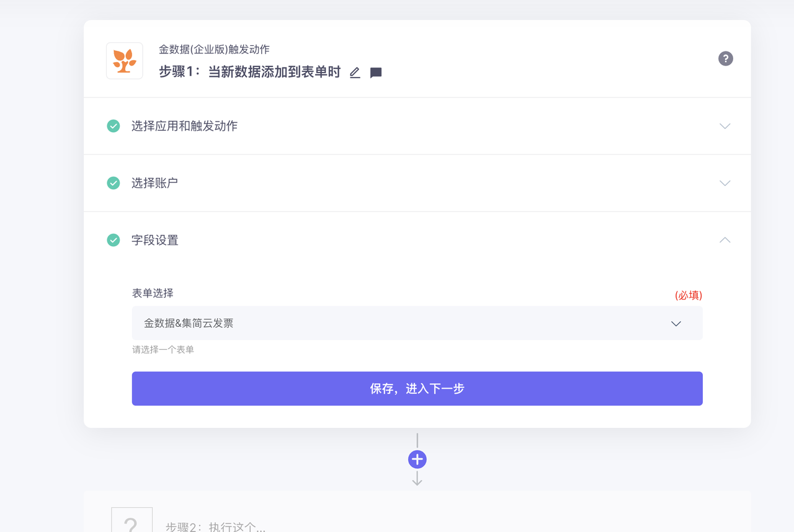Click the green check beside 选择应用和触发动作
794x532 pixels.
coord(114,126)
